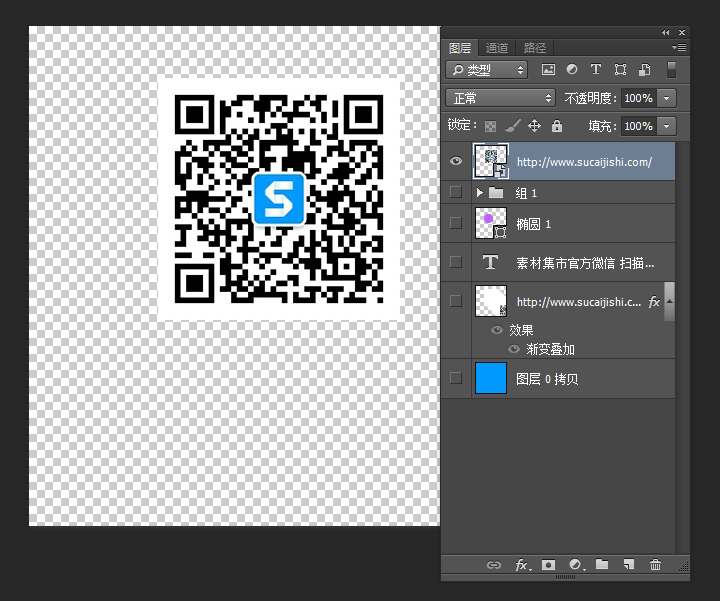Image resolution: width=720 pixels, height=601 pixels.
Task: Collapse the panel with double arrows
Action: (665, 33)
